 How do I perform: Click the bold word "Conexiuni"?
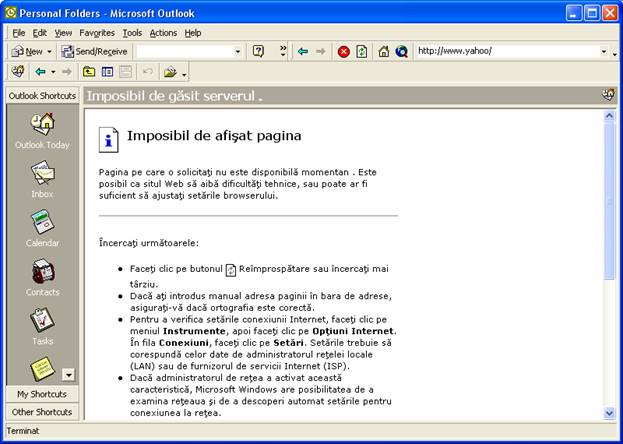pos(184,343)
